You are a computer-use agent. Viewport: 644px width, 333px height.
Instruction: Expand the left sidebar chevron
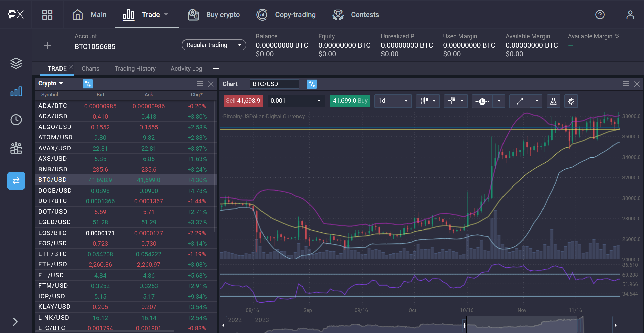point(15,322)
